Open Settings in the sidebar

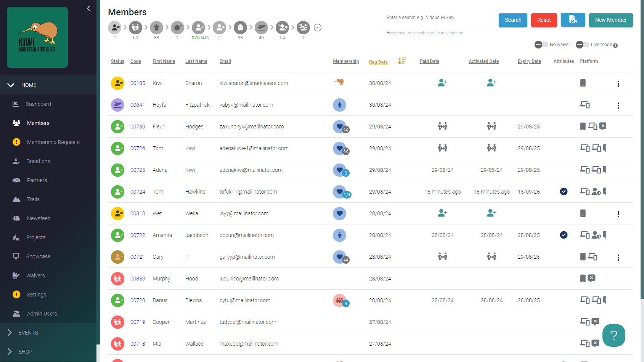(x=48, y=295)
